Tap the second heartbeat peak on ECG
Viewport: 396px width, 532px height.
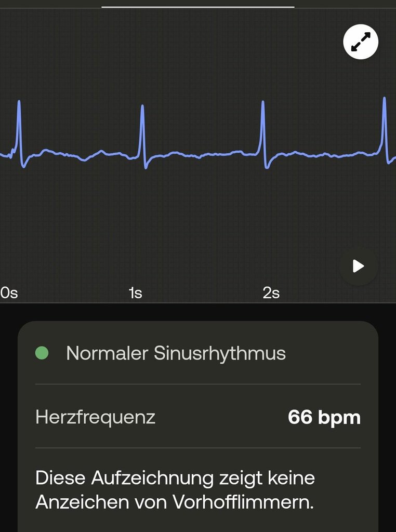point(142,106)
